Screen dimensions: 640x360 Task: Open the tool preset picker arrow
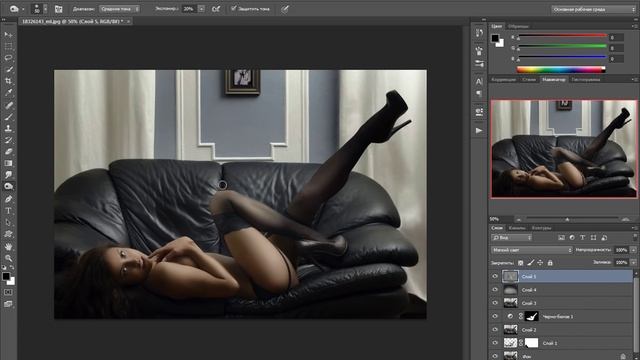(x=23, y=9)
